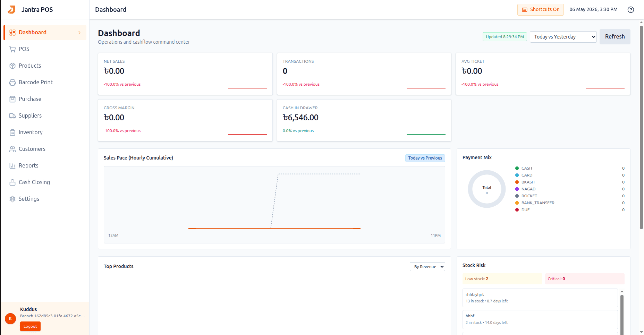Viewport: 644px width, 335px height.
Task: Click the Cash Closing lock icon
Action: 12,182
